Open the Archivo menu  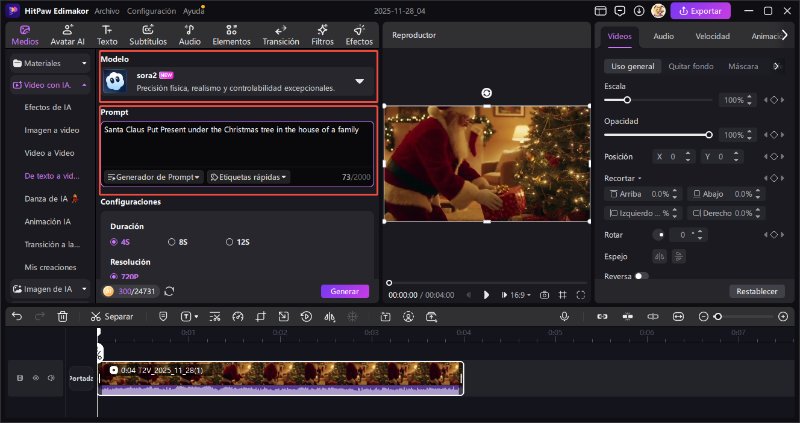[107, 11]
